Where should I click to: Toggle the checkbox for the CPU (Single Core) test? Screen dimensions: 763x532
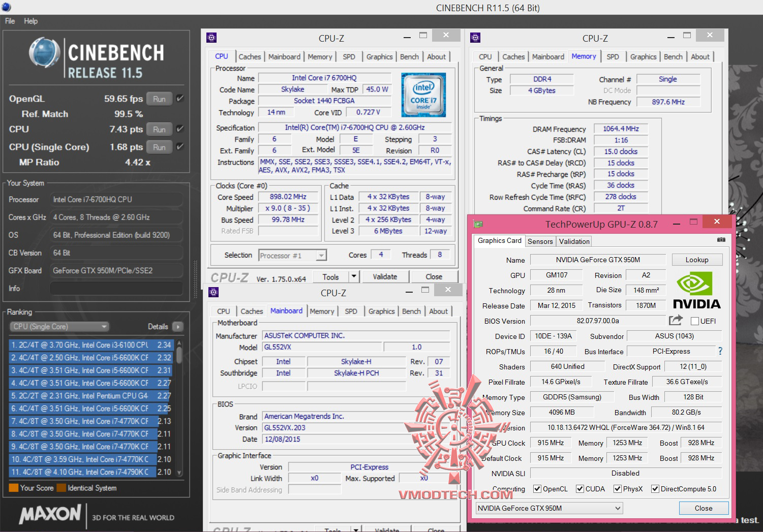pyautogui.click(x=180, y=147)
